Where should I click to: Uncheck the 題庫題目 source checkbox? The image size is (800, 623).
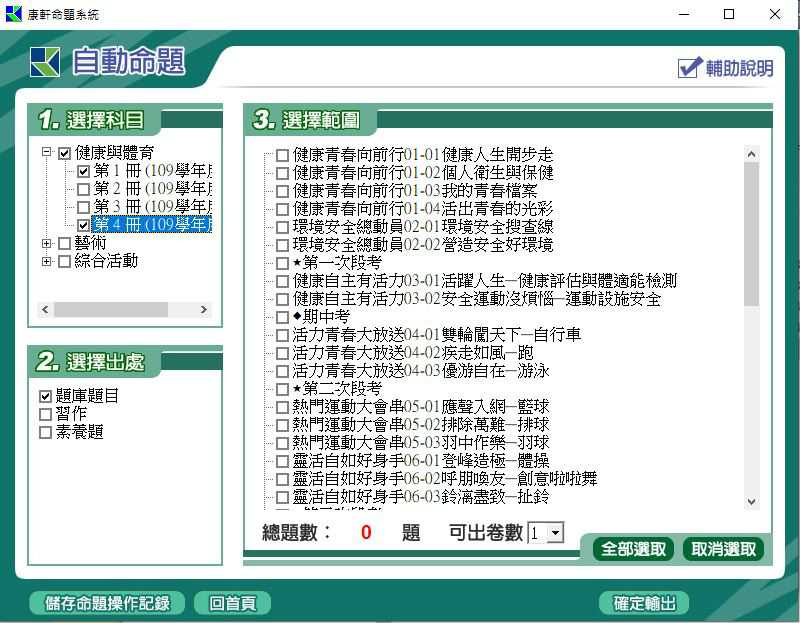pyautogui.click(x=45, y=396)
